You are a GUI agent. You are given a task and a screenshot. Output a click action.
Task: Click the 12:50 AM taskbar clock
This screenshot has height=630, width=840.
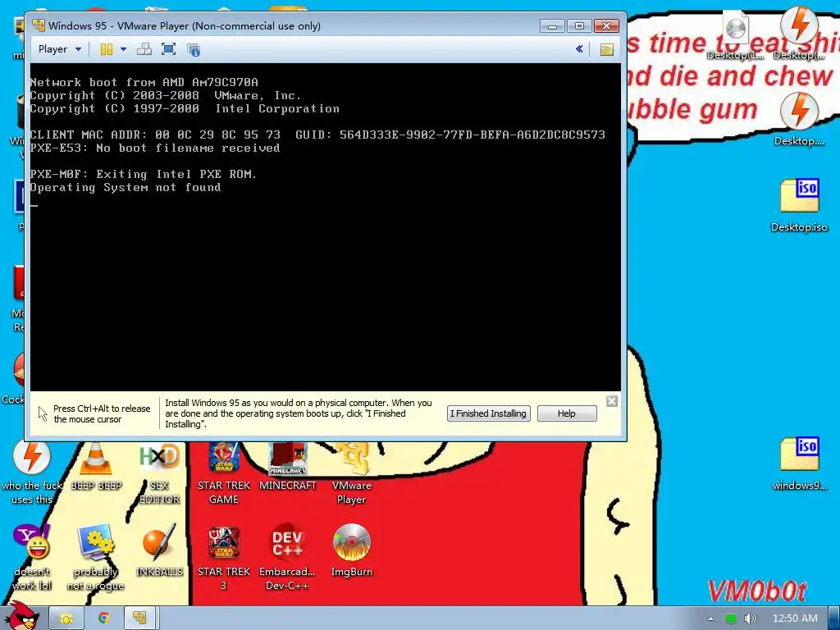[795, 619]
